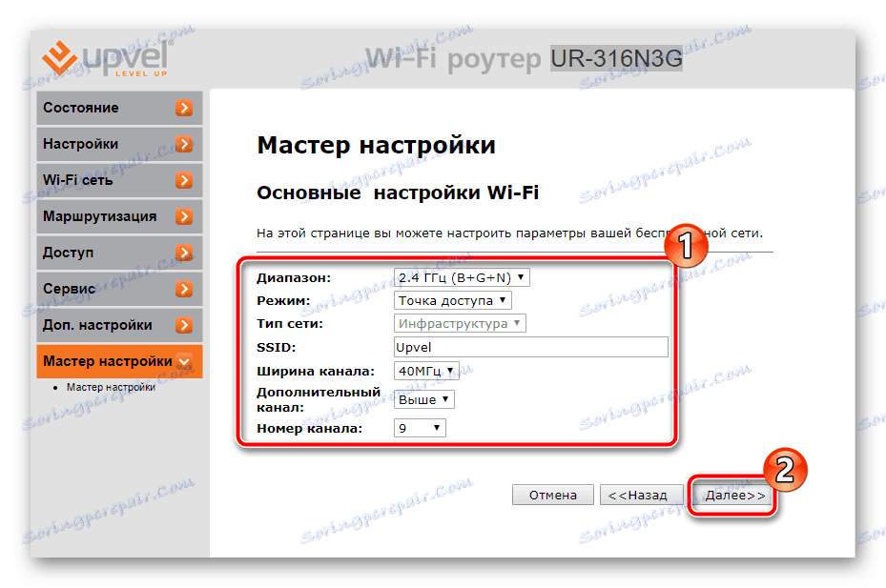This screenshot has height=588, width=886.
Task: Click the Диапазон: label
Action: tap(294, 278)
